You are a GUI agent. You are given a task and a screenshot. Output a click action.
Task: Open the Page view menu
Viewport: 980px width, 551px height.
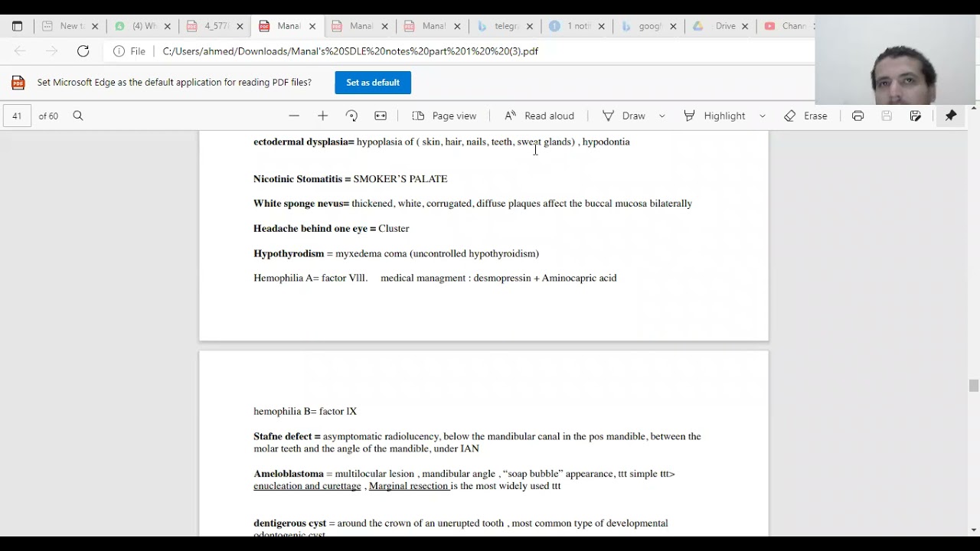tap(444, 116)
